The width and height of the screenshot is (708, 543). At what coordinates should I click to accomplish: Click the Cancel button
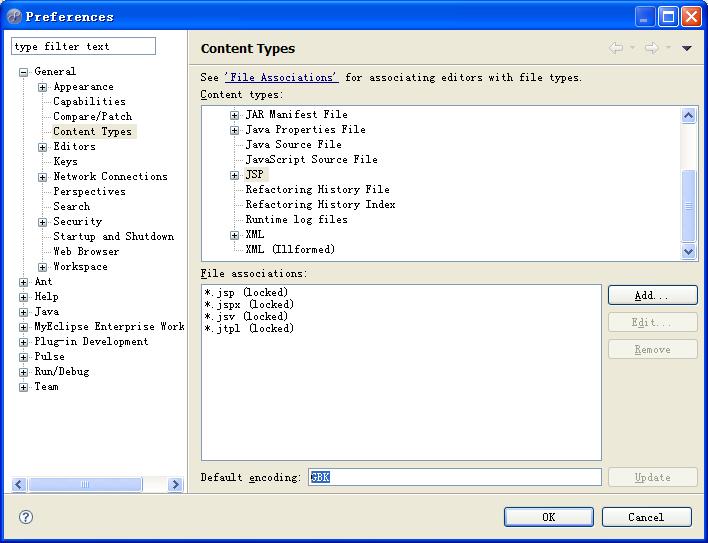[647, 517]
